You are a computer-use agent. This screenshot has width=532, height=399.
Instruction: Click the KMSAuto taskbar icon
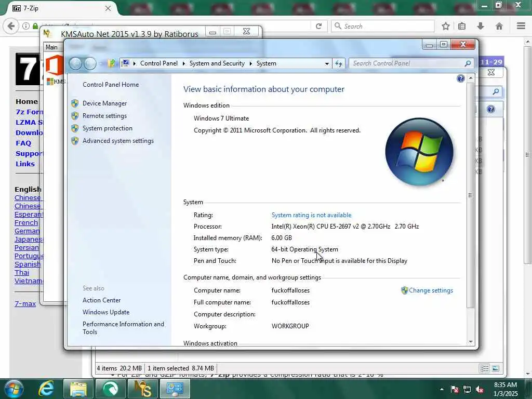(x=142, y=389)
